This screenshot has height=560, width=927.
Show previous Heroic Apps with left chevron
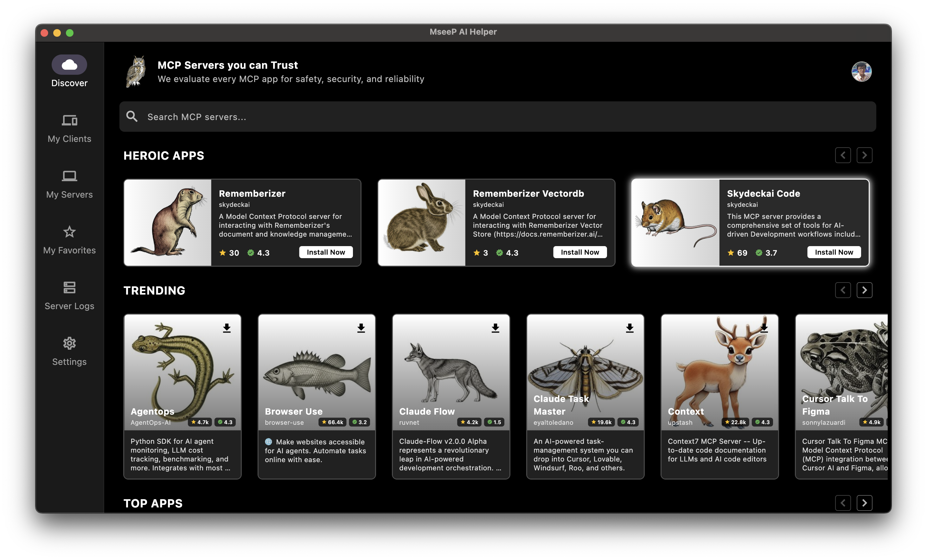842,155
